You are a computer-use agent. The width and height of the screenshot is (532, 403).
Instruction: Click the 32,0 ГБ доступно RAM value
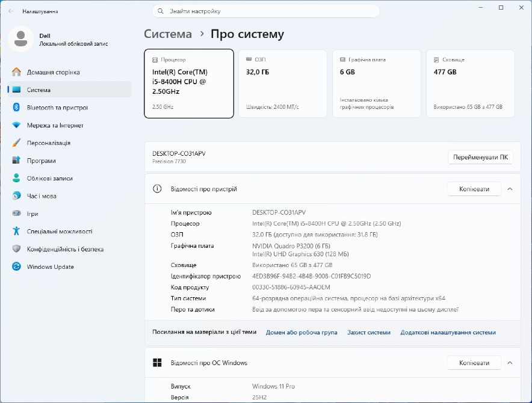click(x=315, y=235)
